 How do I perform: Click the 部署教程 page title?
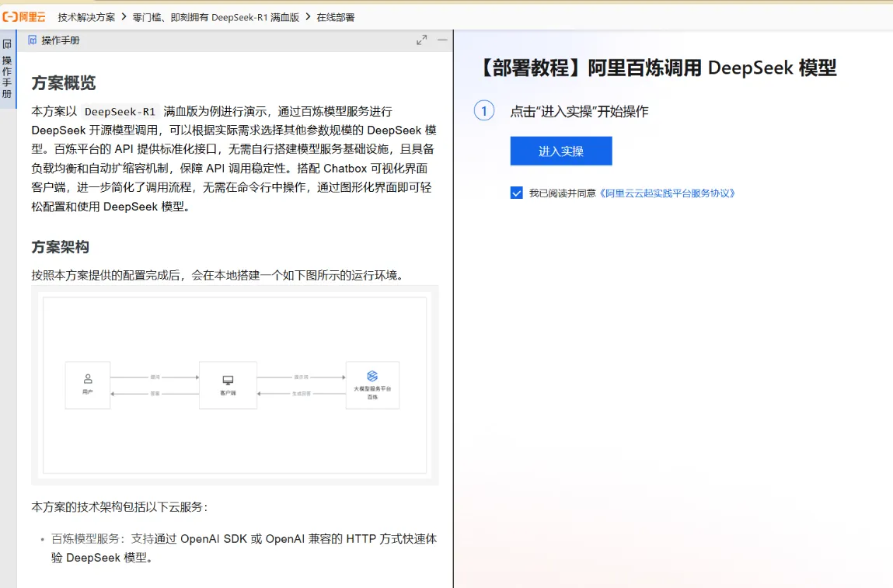coord(658,68)
